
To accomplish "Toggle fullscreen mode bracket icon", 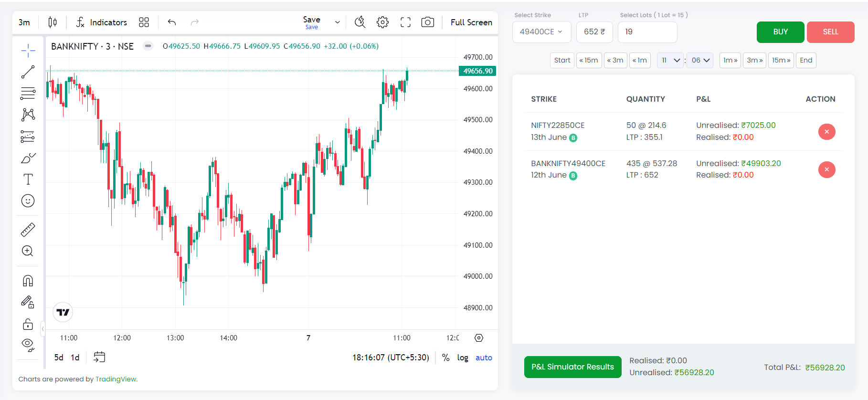I will [405, 22].
